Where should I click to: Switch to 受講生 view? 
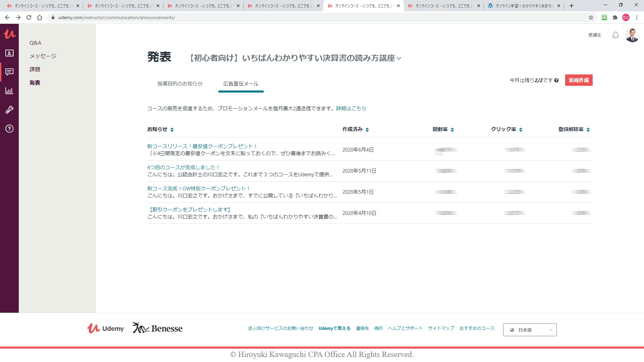[x=595, y=35]
